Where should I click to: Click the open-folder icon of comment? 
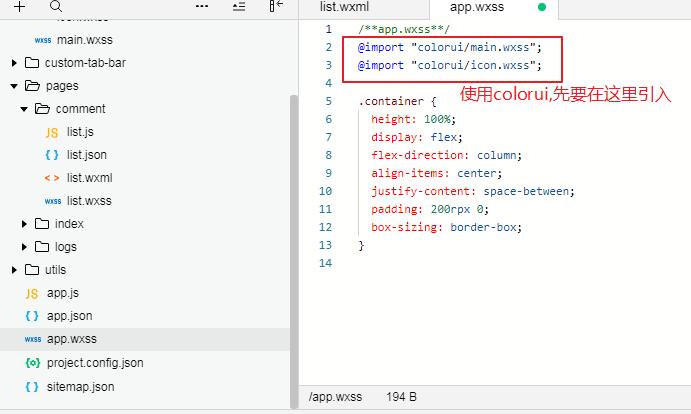42,108
